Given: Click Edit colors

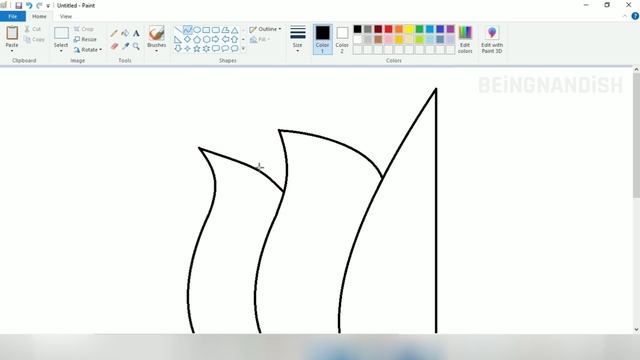Looking at the screenshot, I should pos(465,39).
